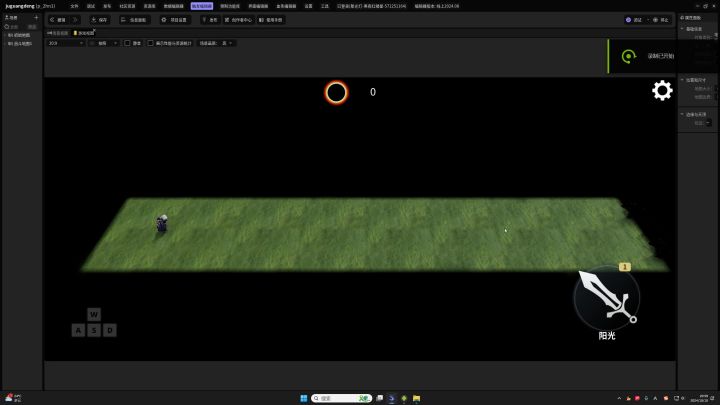
Task: Click the save button with download icon
Action: [99, 20]
